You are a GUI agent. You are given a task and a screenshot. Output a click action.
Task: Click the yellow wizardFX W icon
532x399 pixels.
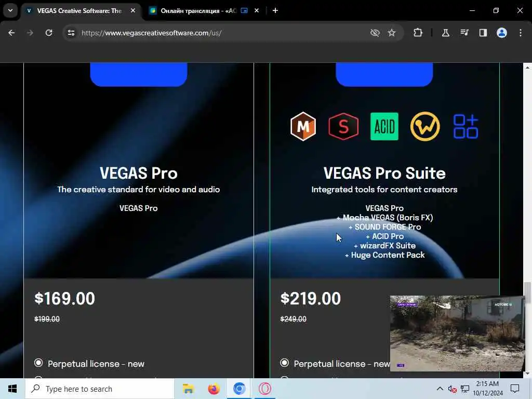click(425, 127)
